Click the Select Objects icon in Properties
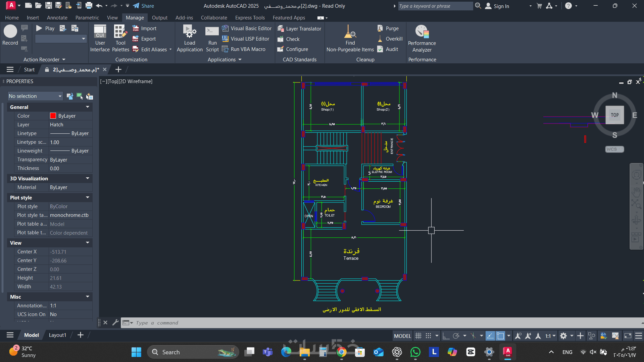The width and height of the screenshot is (644, 362). pyautogui.click(x=80, y=96)
